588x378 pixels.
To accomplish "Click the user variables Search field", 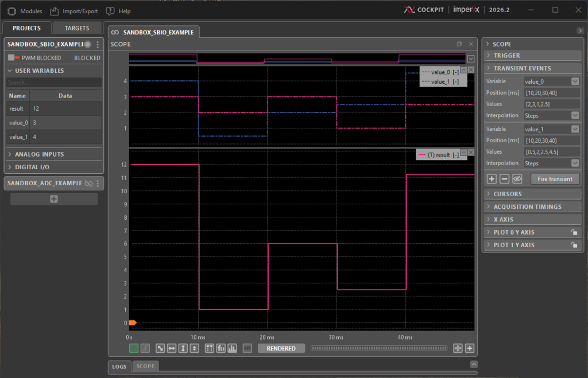I will [54, 83].
